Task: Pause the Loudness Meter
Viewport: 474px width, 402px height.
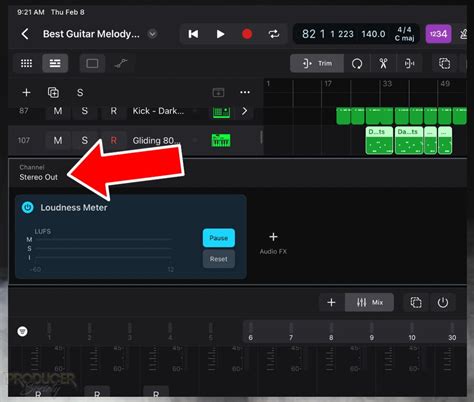Action: click(219, 238)
